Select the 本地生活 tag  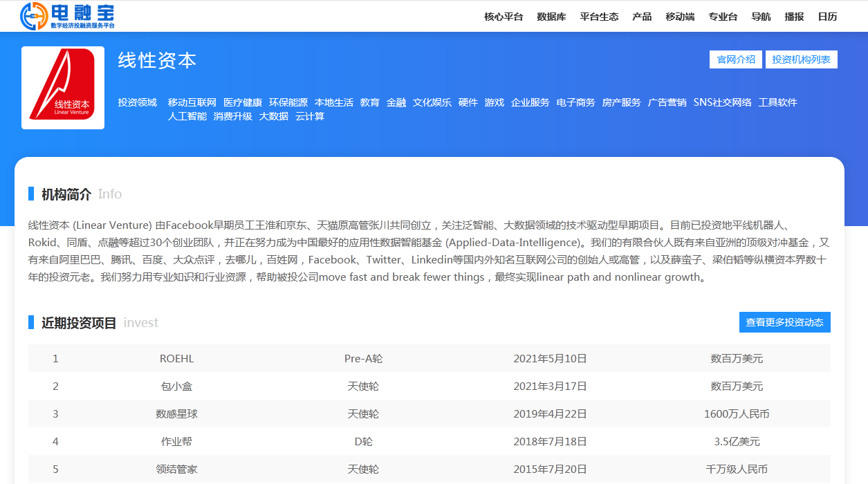click(334, 102)
